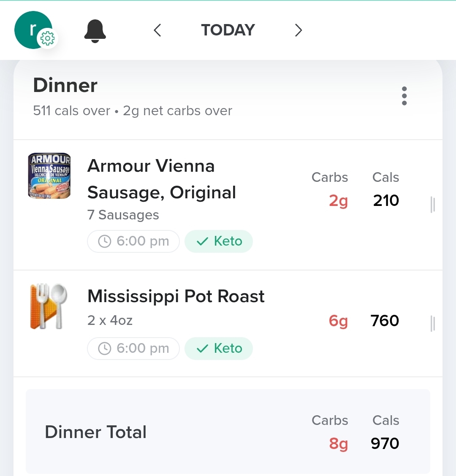
Task: Tap clock icon on Pot Roast time
Action: coord(104,349)
